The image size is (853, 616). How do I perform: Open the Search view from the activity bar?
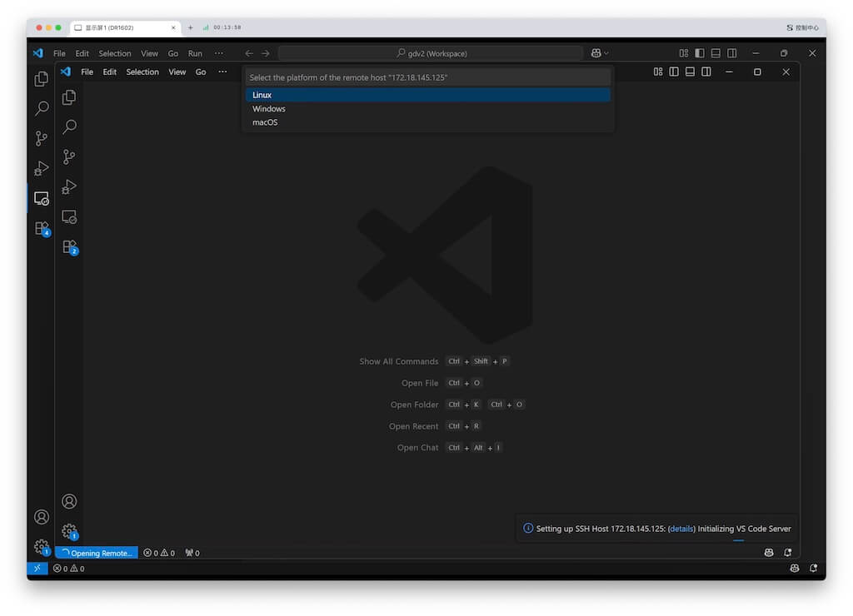point(69,127)
